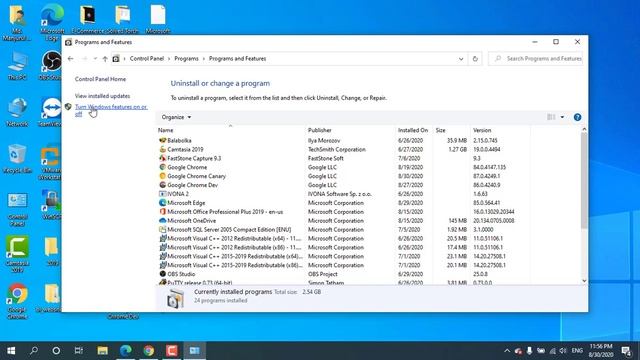The height and width of the screenshot is (360, 640).
Task: Click the list scroll up arrow
Action: tap(584, 129)
